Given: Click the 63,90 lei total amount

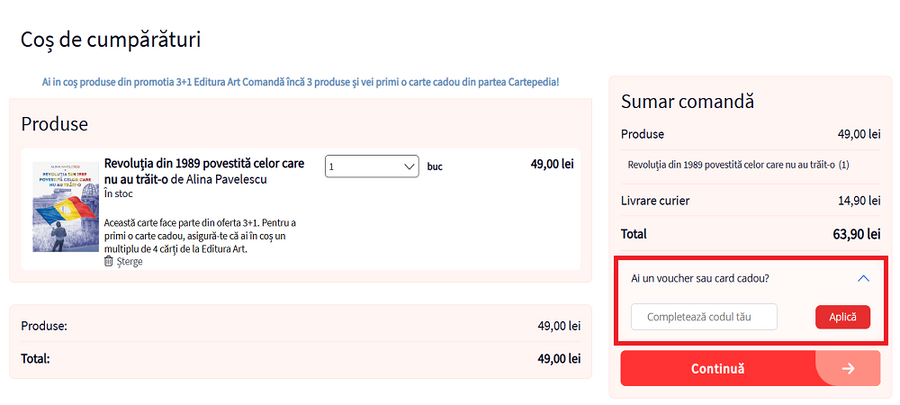Looking at the screenshot, I should [x=856, y=234].
